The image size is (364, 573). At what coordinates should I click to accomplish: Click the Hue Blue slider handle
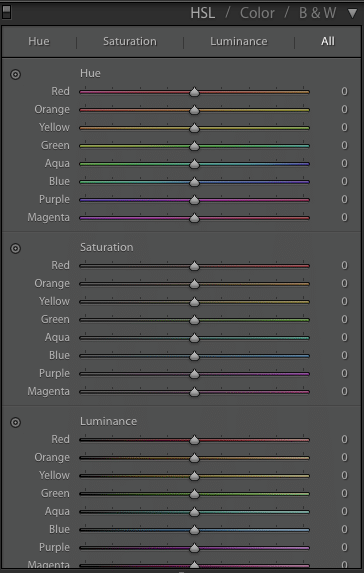pyautogui.click(x=194, y=182)
